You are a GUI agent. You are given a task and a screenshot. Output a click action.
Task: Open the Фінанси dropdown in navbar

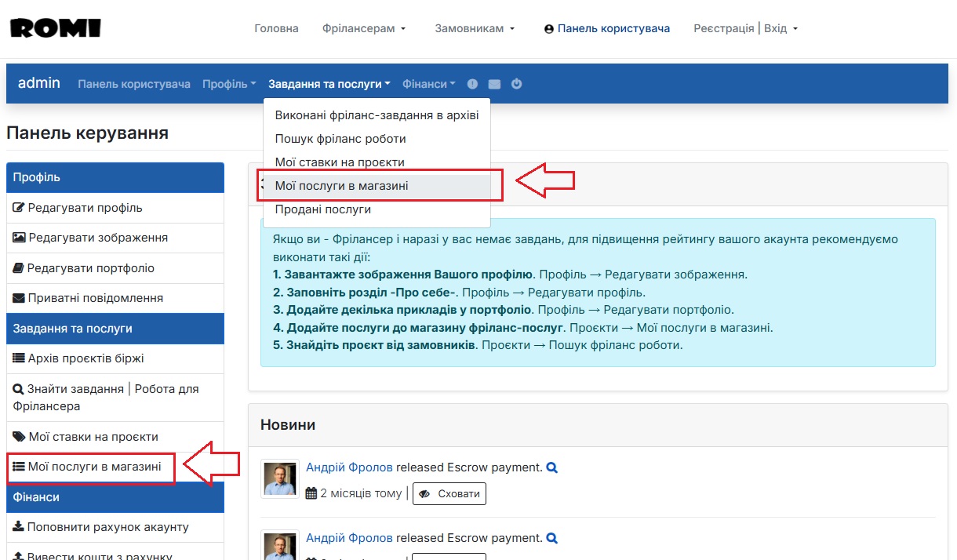[428, 84]
